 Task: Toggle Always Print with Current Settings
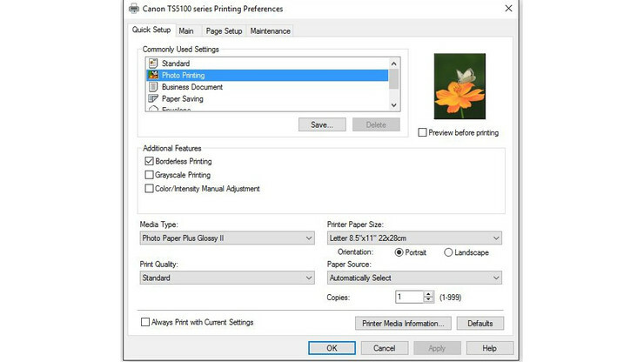[145, 322]
